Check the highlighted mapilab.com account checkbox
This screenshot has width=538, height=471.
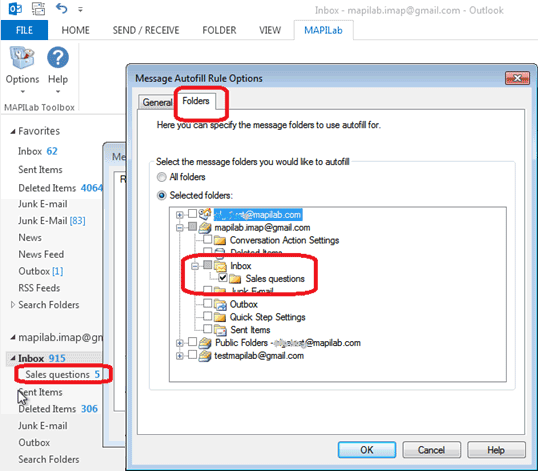(192, 214)
